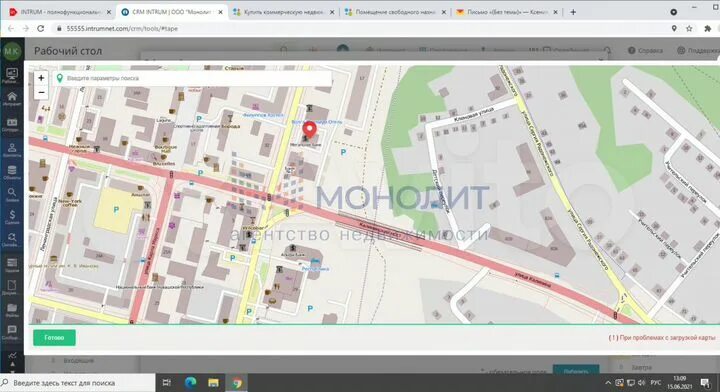Open Файлы folder icon in sidebar
This screenshot has width=720, height=392.
tap(12, 309)
